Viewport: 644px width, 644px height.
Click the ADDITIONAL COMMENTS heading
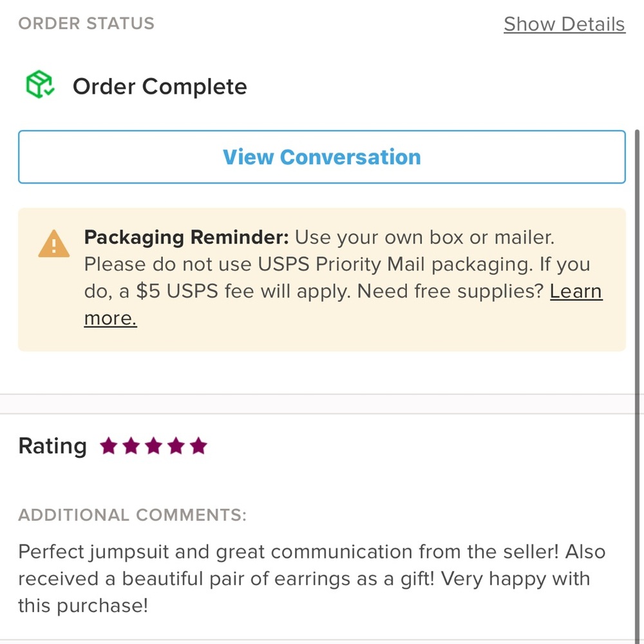132,515
